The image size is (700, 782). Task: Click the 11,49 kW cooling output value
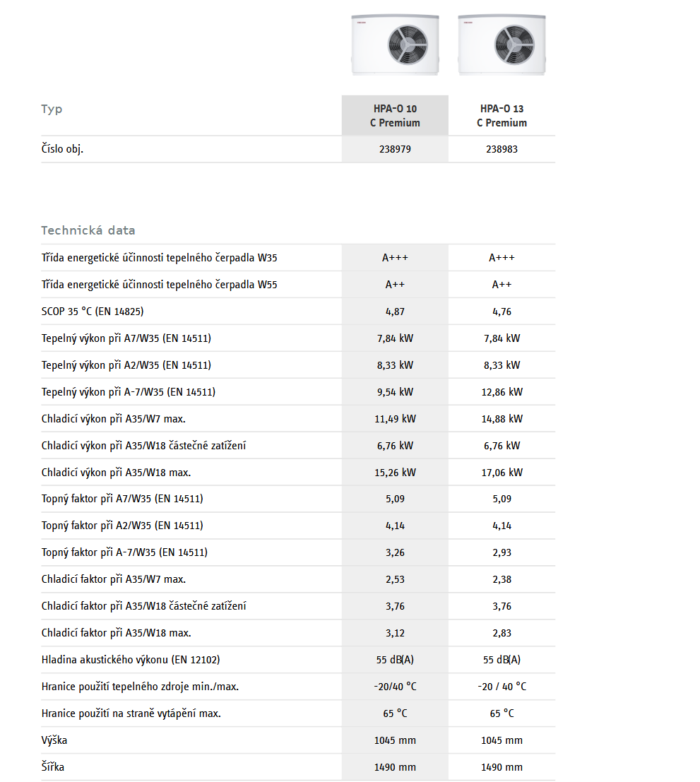tap(395, 419)
